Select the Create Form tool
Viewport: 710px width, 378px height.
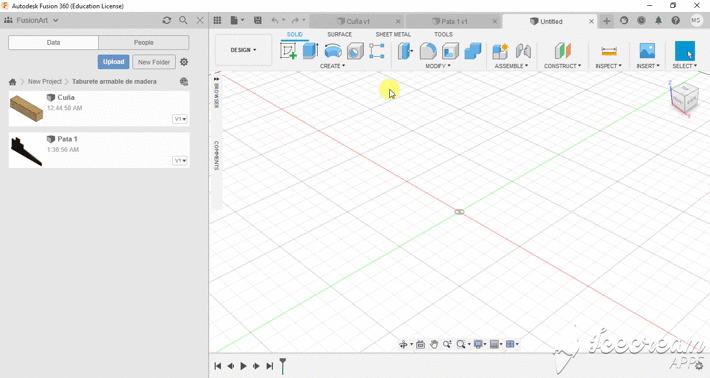click(377, 51)
